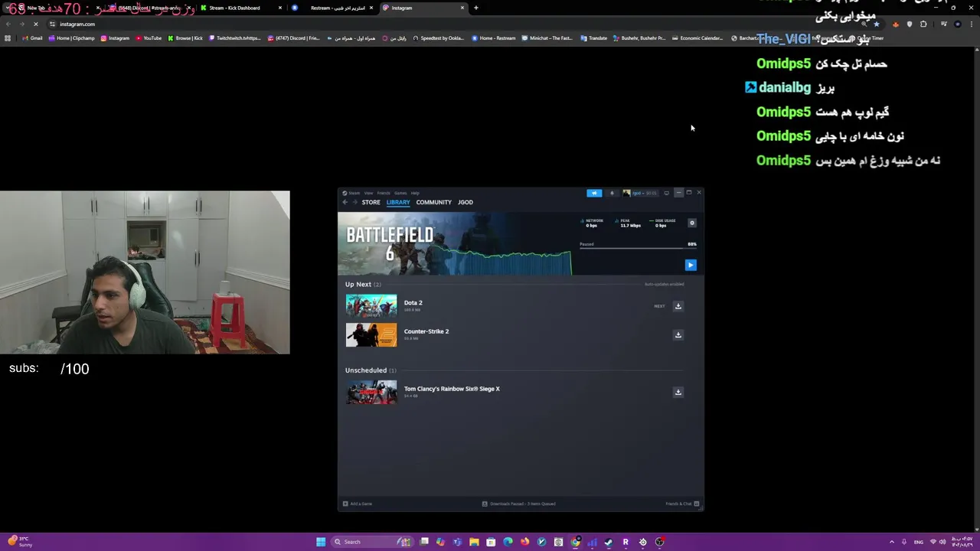Click the Steam announcements megaphone button

click(x=594, y=193)
